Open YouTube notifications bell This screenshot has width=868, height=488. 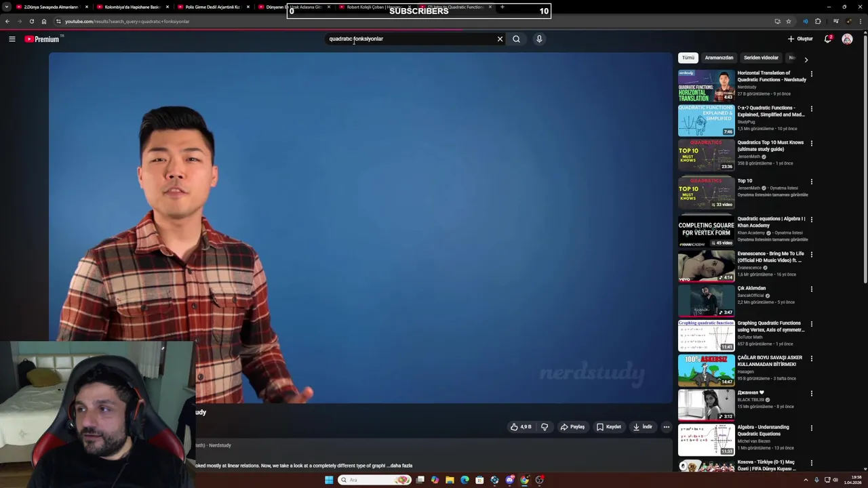click(828, 39)
